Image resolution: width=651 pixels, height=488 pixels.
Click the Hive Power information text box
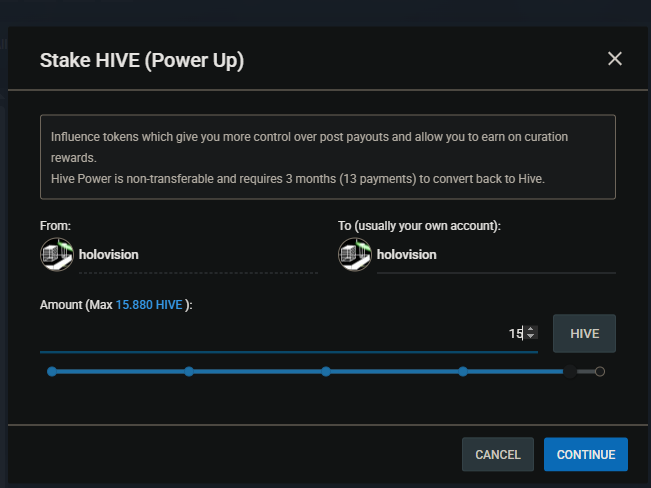327,157
